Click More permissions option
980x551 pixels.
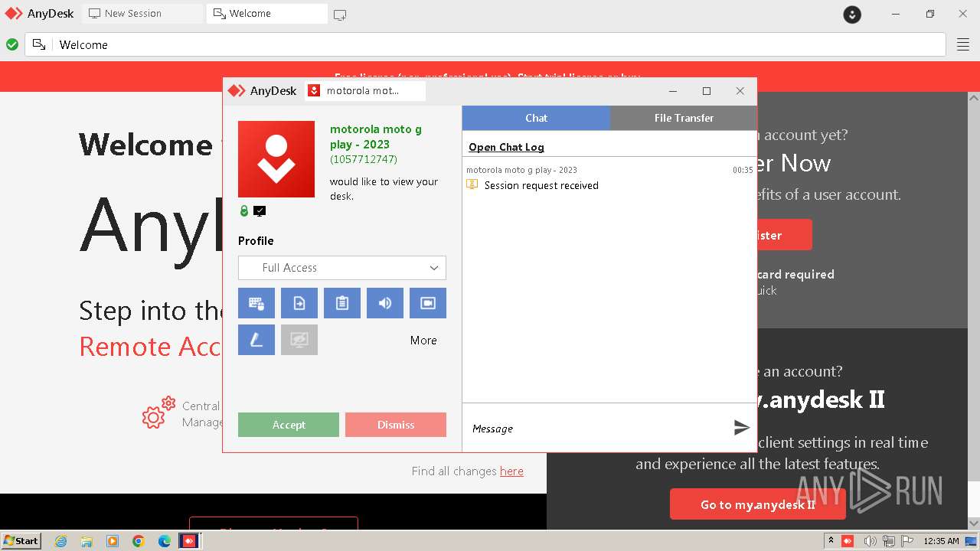click(x=423, y=341)
